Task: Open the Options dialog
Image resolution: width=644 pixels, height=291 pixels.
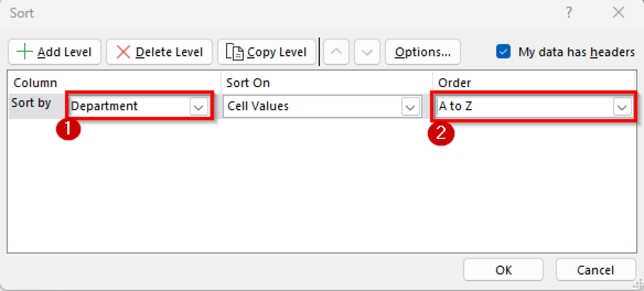Action: point(423,52)
